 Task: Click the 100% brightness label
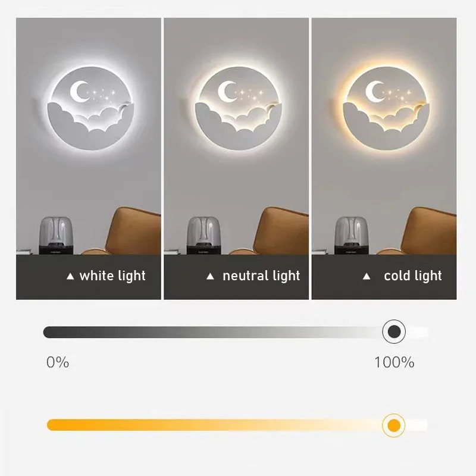point(394,362)
